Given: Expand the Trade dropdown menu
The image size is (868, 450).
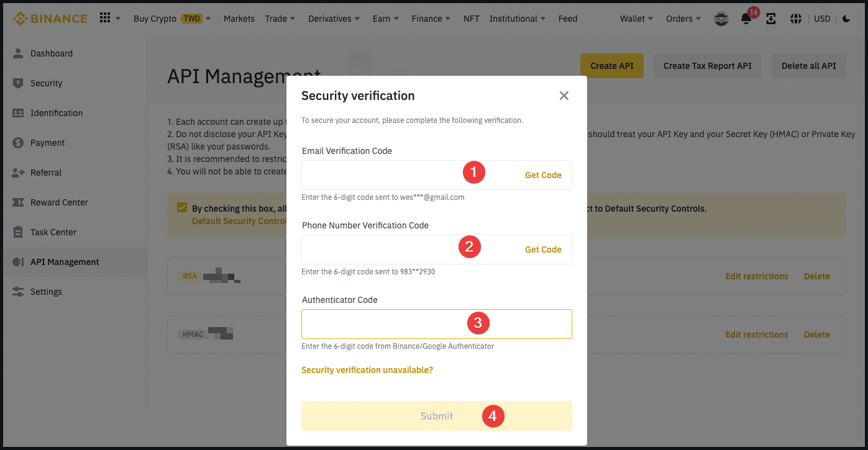Looking at the screenshot, I should pos(280,19).
